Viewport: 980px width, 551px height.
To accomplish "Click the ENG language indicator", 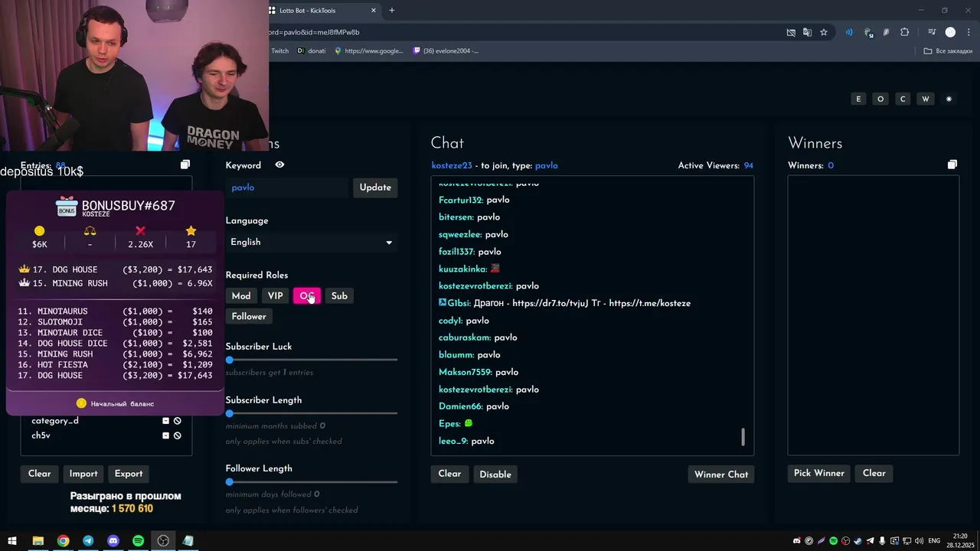I will [935, 541].
